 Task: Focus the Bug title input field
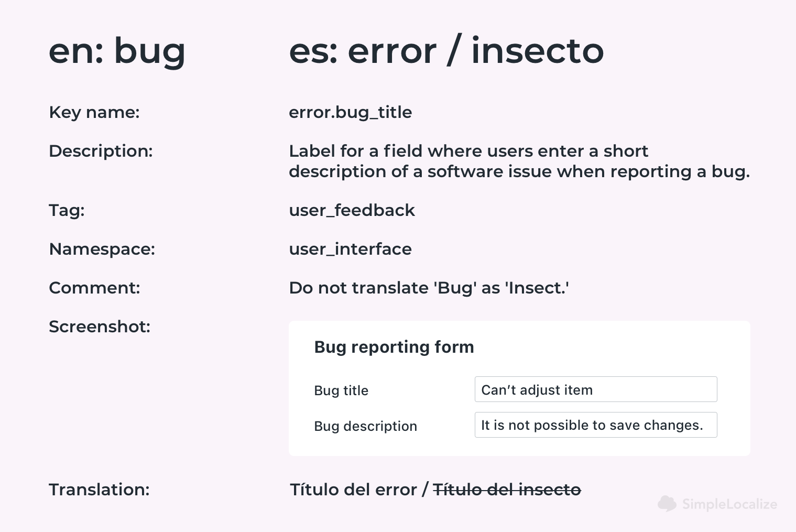point(596,389)
